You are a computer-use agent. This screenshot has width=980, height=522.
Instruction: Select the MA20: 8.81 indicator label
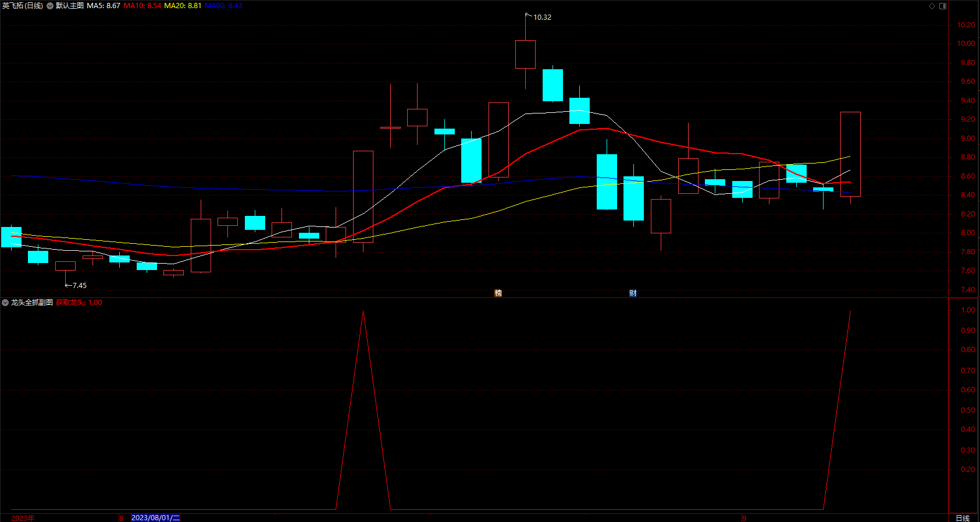coord(183,6)
